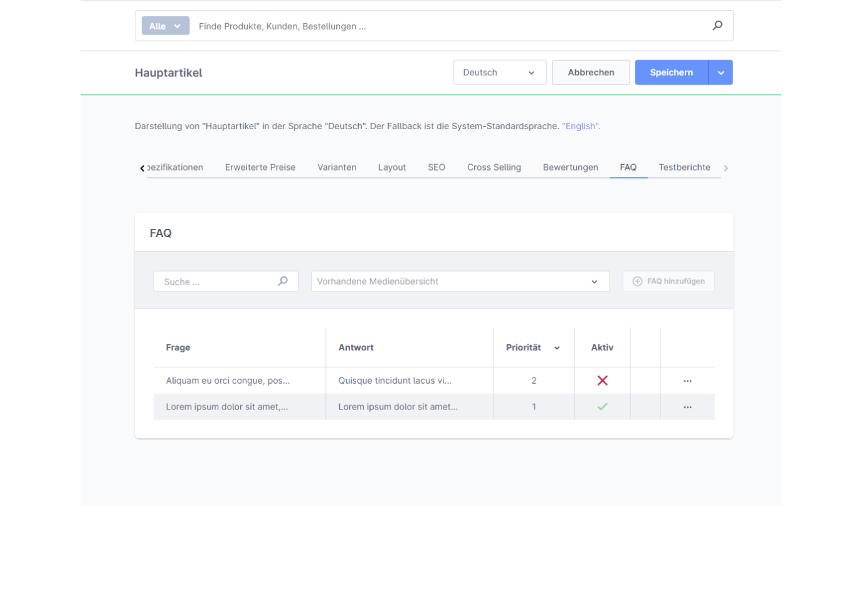Click red X status in Aliquam row

click(x=602, y=381)
